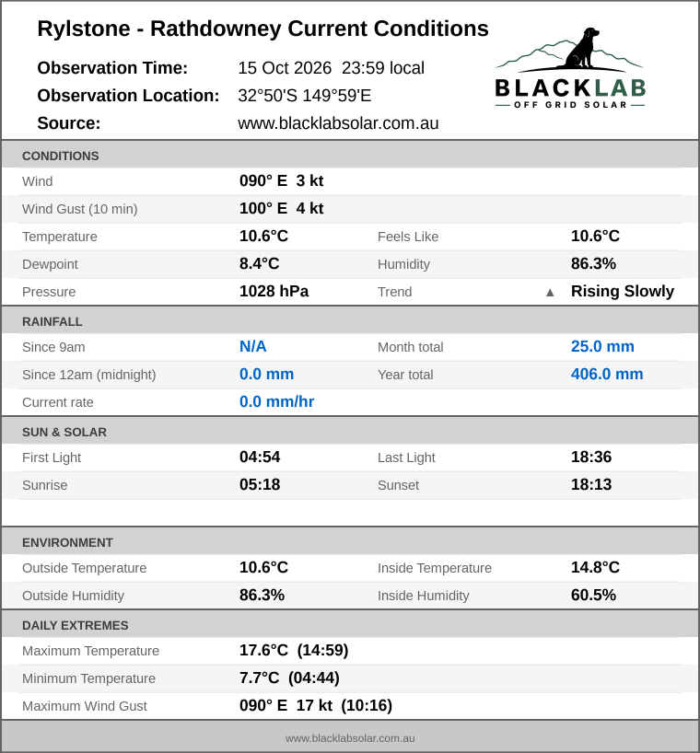Click the Month total 25.0 mm value
The height and width of the screenshot is (753, 700).
[x=602, y=347]
